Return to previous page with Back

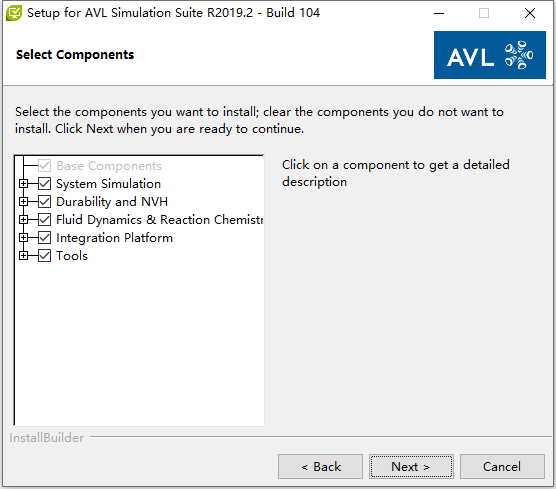pos(320,467)
